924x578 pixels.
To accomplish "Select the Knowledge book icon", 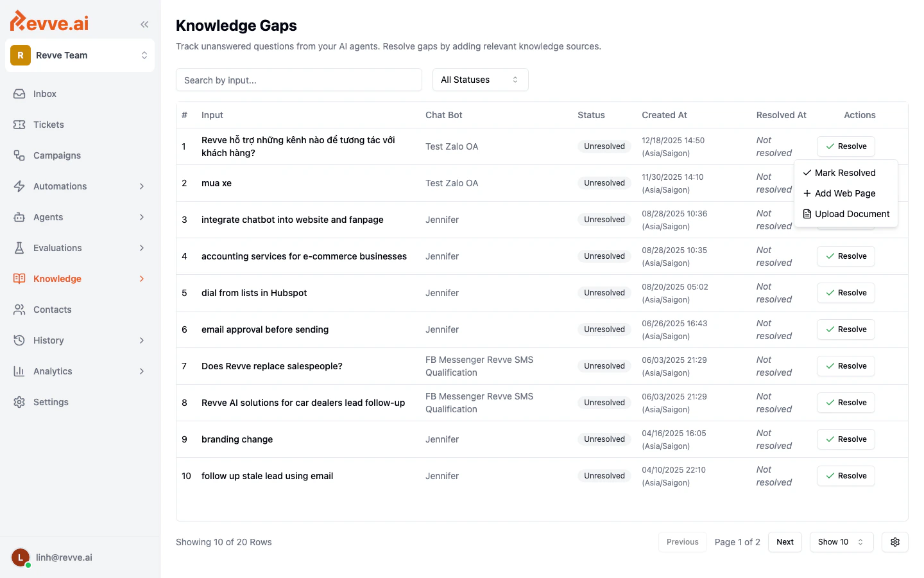I will pyautogui.click(x=19, y=279).
